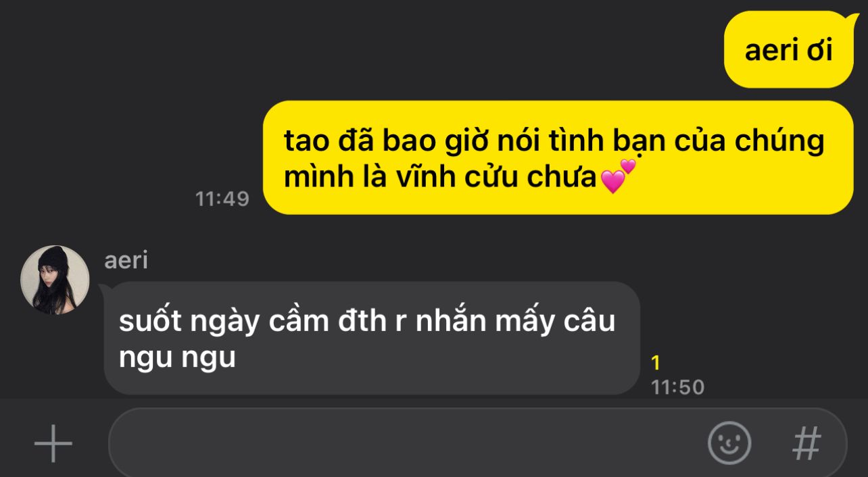Click the sender name aeri

pos(126,261)
